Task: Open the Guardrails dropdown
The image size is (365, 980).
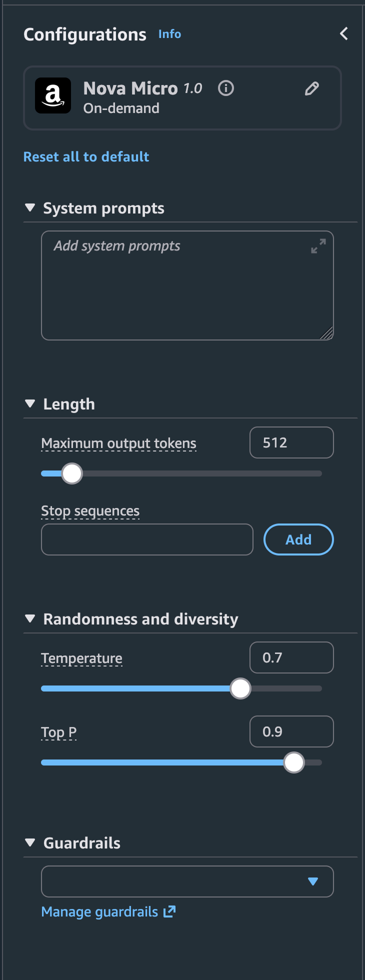Action: (x=187, y=881)
